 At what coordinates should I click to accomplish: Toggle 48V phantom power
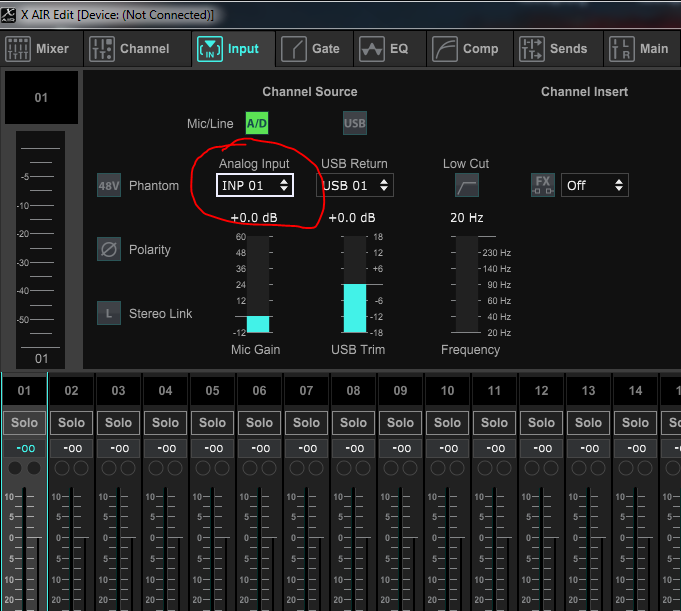pos(109,185)
